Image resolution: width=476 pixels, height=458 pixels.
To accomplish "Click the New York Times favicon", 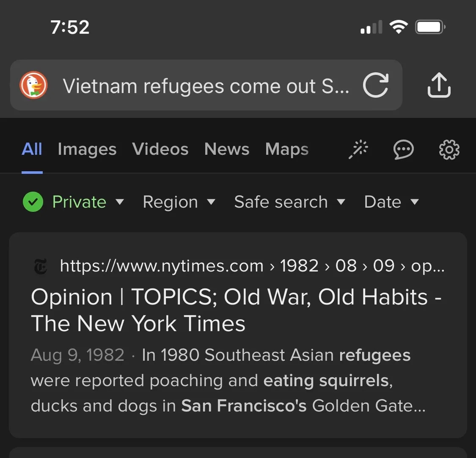I will (39, 266).
